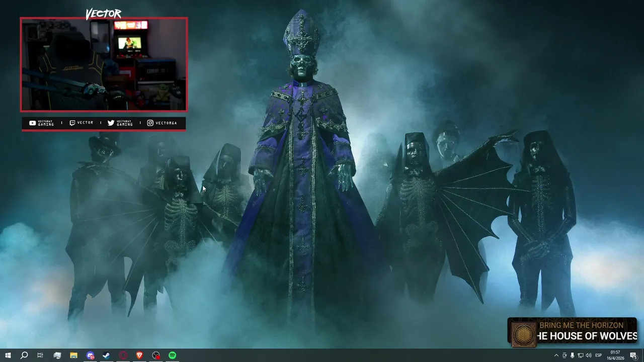Open File Explorer from the taskbar
644x362 pixels.
click(73, 355)
